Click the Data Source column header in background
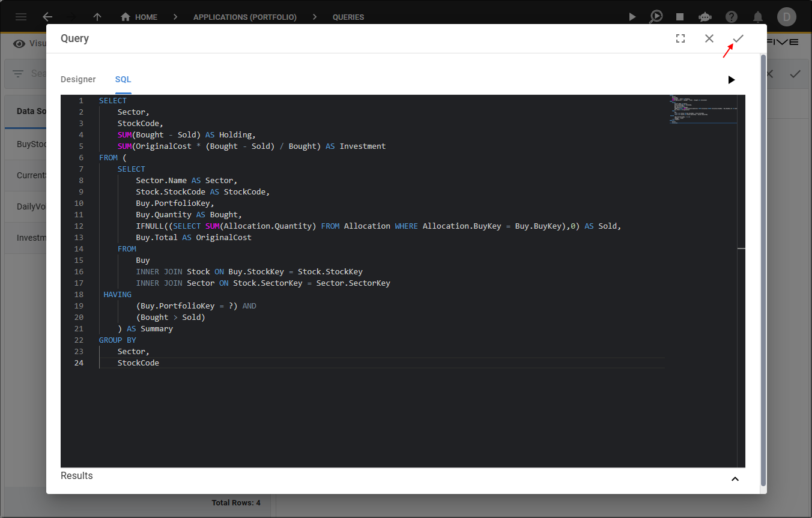The width and height of the screenshot is (812, 518). coord(31,111)
